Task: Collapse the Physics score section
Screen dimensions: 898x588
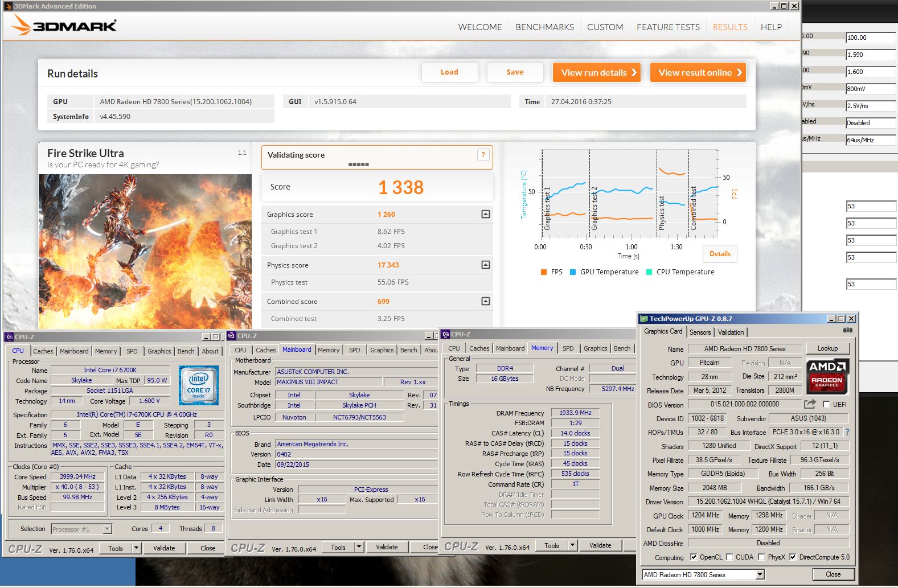Action: click(485, 265)
